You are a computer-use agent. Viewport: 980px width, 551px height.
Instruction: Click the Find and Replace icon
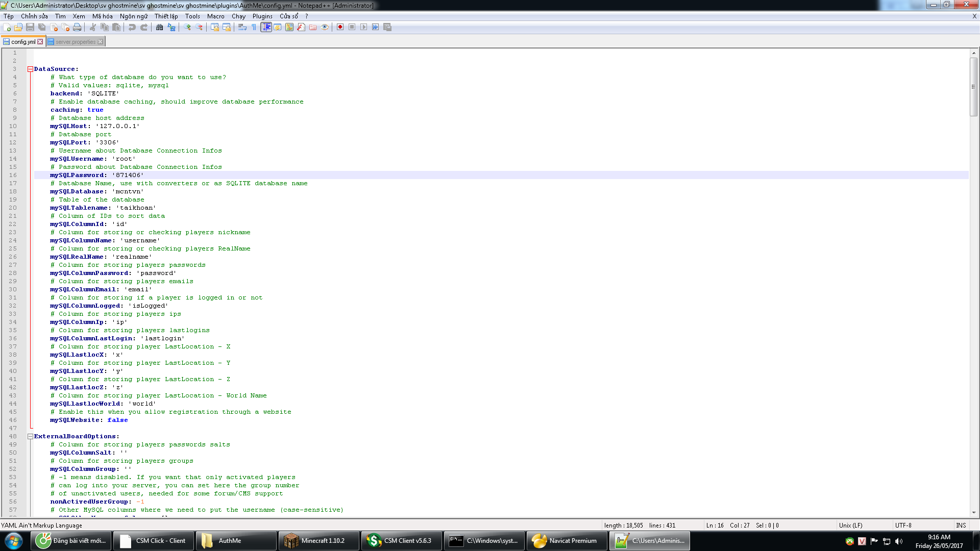(x=171, y=27)
